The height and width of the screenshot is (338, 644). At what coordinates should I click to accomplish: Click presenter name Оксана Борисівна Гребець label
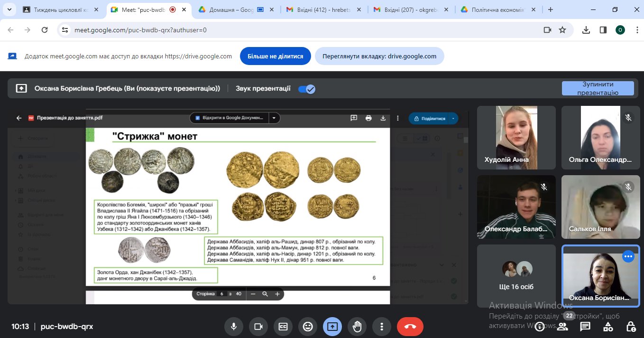pos(127,89)
